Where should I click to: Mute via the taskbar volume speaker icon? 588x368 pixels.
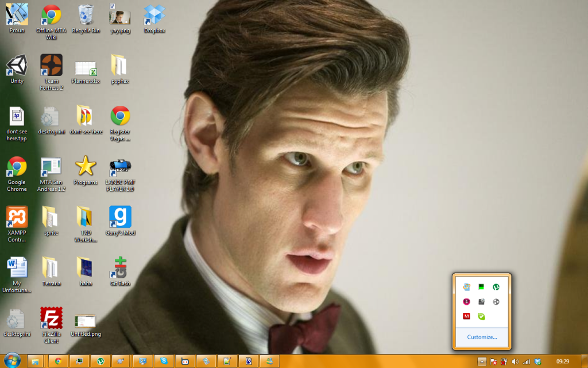(x=514, y=361)
